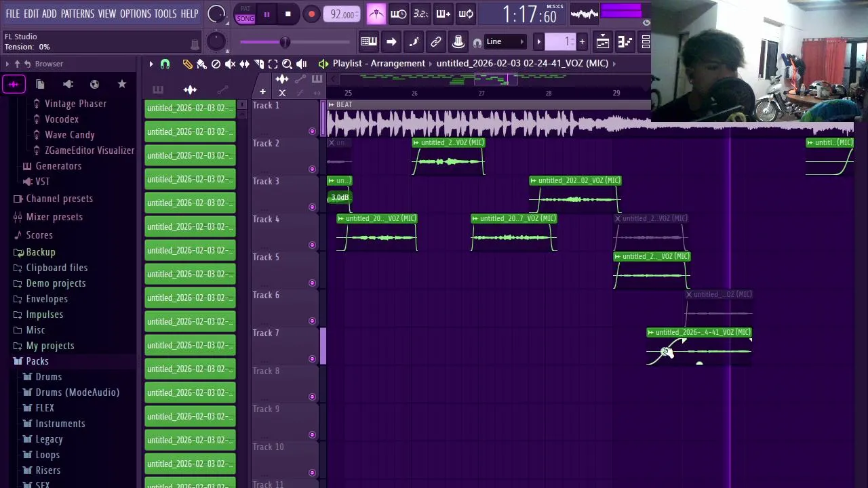Click the metronome button
Viewport: 868px width, 488px height.
click(x=376, y=14)
